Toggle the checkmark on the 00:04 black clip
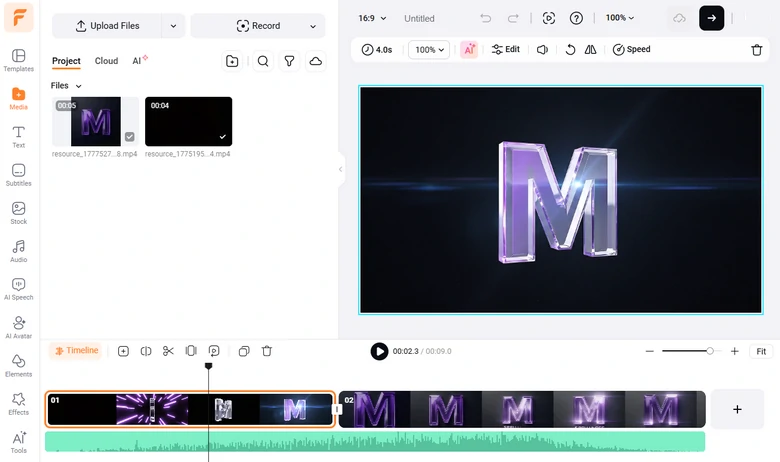Screen dimensions: 780x462 (x=222, y=137)
